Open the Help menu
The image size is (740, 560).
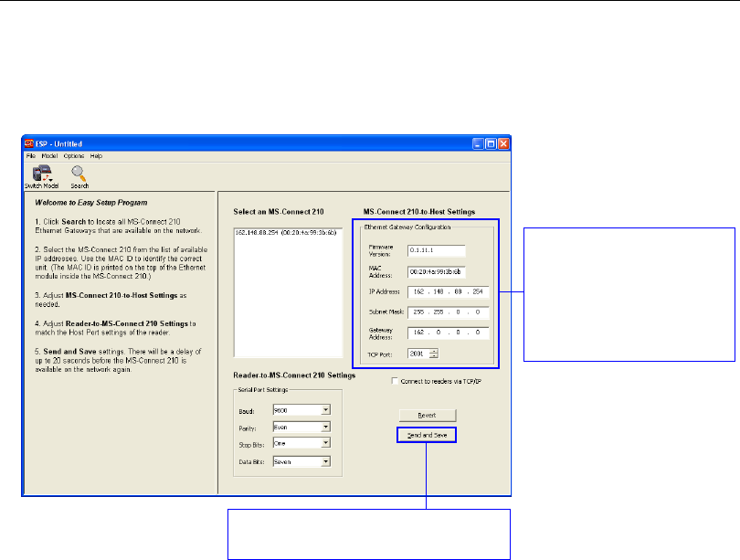[96, 155]
